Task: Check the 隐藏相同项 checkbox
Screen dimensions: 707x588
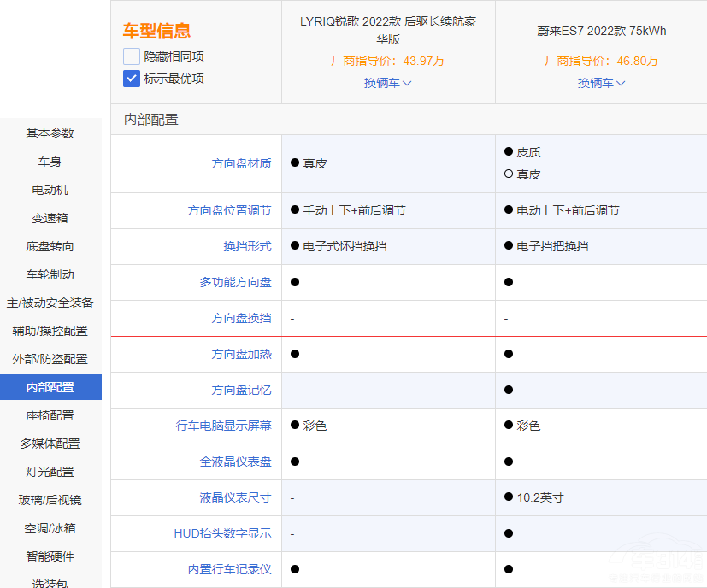Action: pyautogui.click(x=132, y=56)
